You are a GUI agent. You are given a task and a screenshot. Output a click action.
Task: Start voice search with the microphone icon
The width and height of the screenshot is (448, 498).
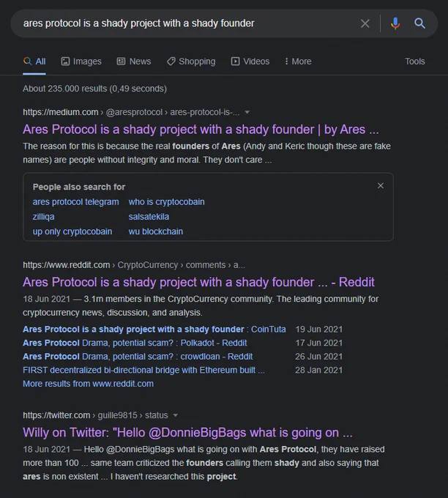click(x=395, y=23)
